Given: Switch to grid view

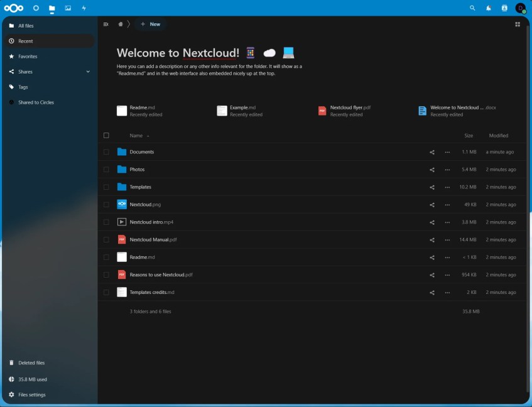Looking at the screenshot, I should click(518, 24).
